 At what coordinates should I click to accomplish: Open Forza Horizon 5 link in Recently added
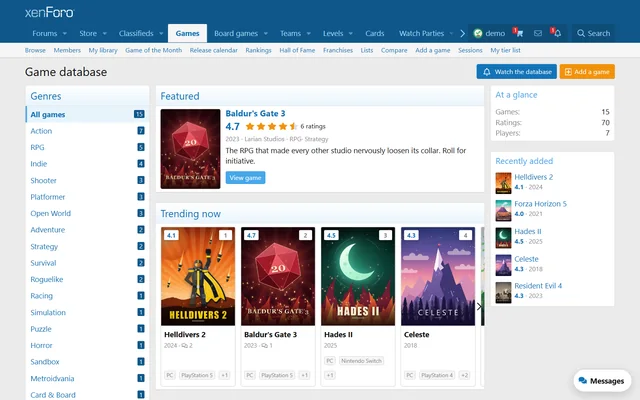[540, 204]
